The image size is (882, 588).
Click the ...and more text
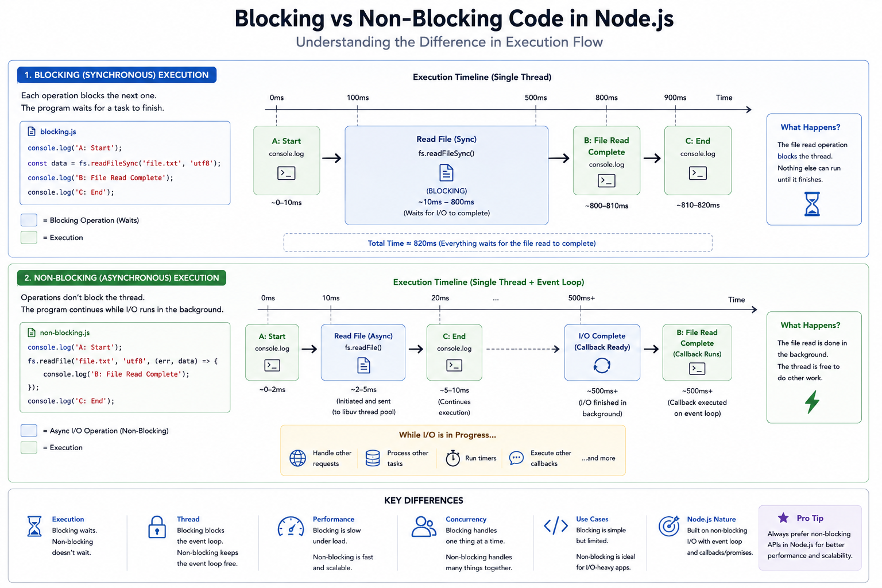(598, 458)
